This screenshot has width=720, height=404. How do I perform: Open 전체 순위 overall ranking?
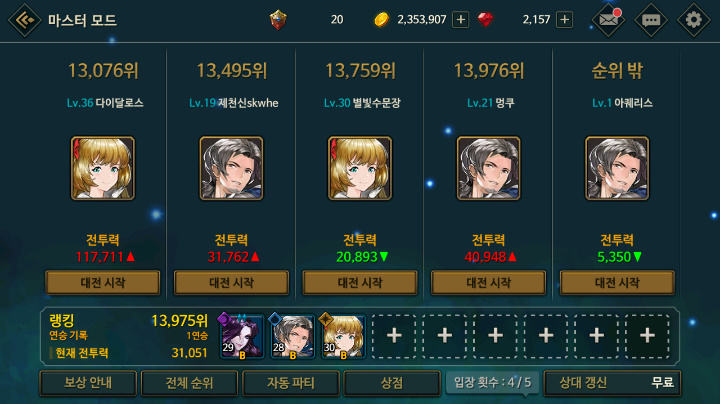click(189, 383)
